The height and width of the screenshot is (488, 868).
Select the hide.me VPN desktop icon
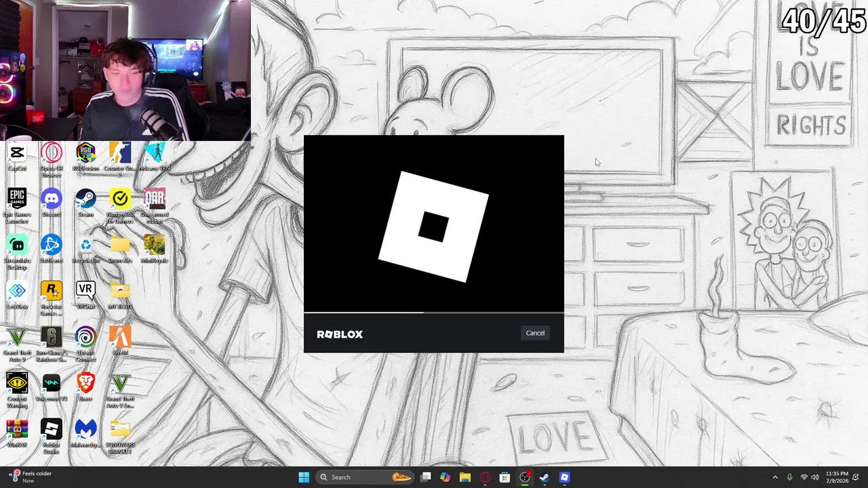coord(155,158)
